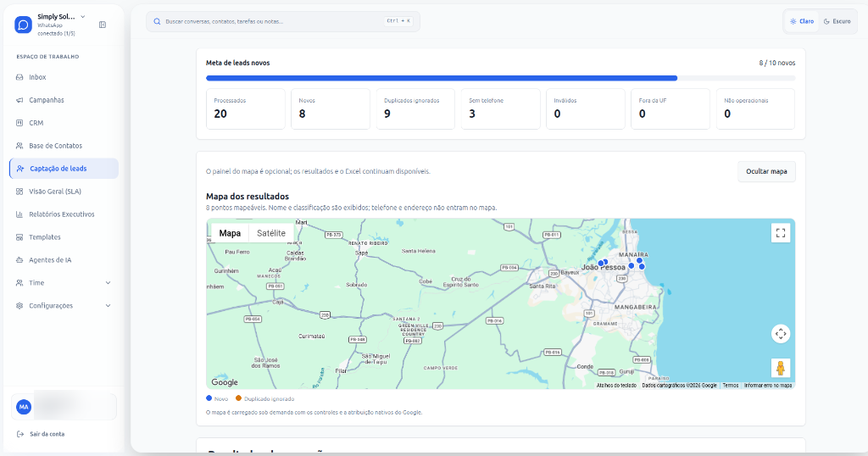This screenshot has width=868, height=456.
Task: Click the Templates layout icon
Action: (x=19, y=236)
